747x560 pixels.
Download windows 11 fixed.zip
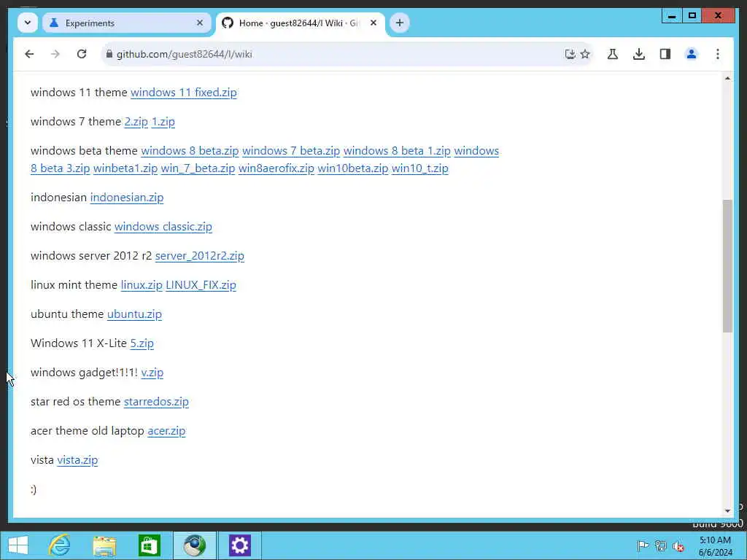coord(183,93)
